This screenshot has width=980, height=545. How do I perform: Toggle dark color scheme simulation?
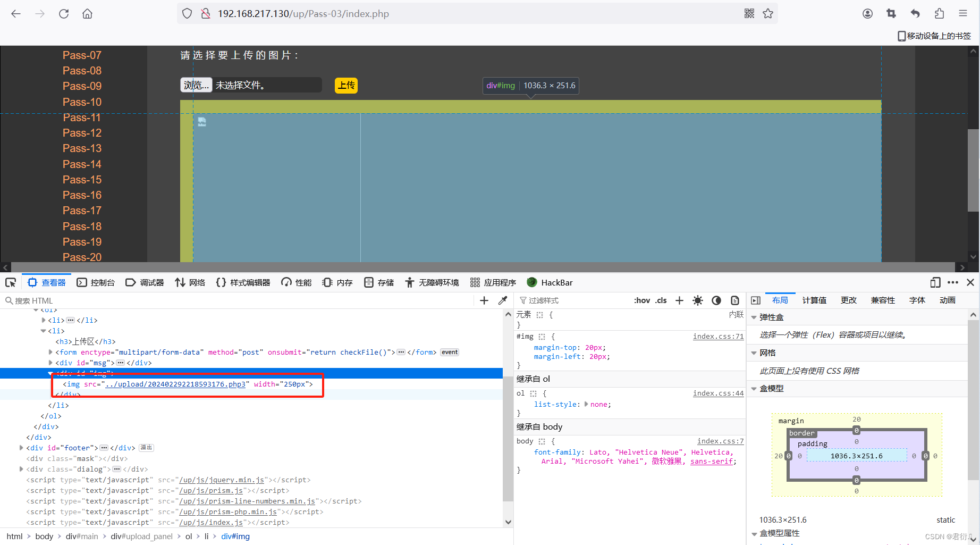[716, 300]
